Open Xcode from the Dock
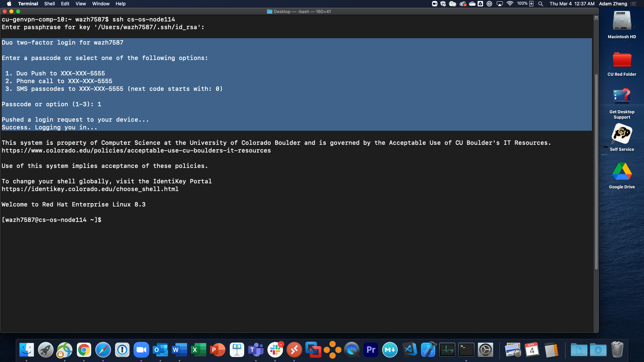The height and width of the screenshot is (362, 644). [428, 350]
